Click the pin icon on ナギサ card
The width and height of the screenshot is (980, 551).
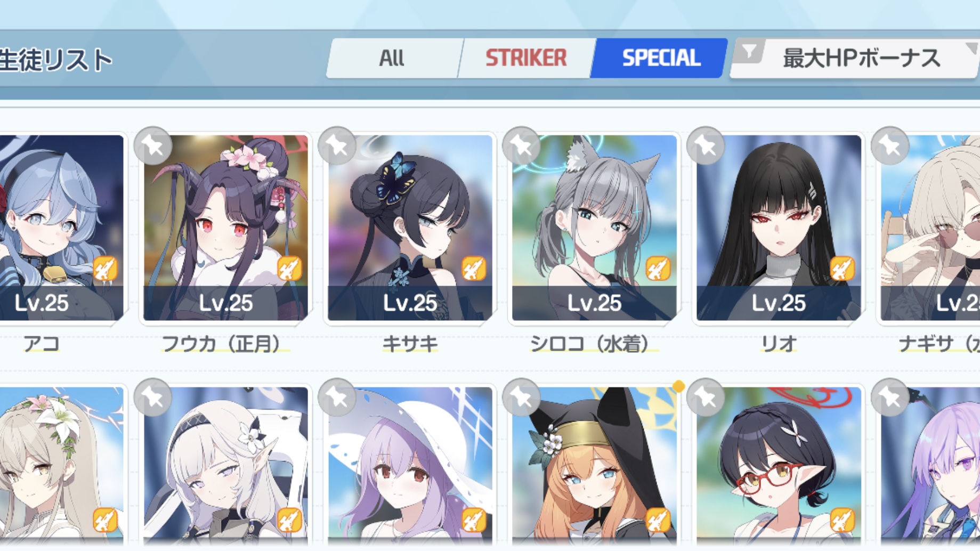pyautogui.click(x=890, y=145)
